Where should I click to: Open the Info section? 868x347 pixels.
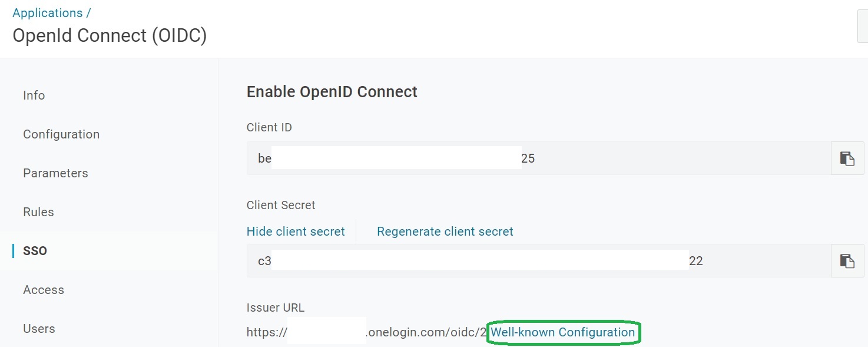[x=34, y=95]
